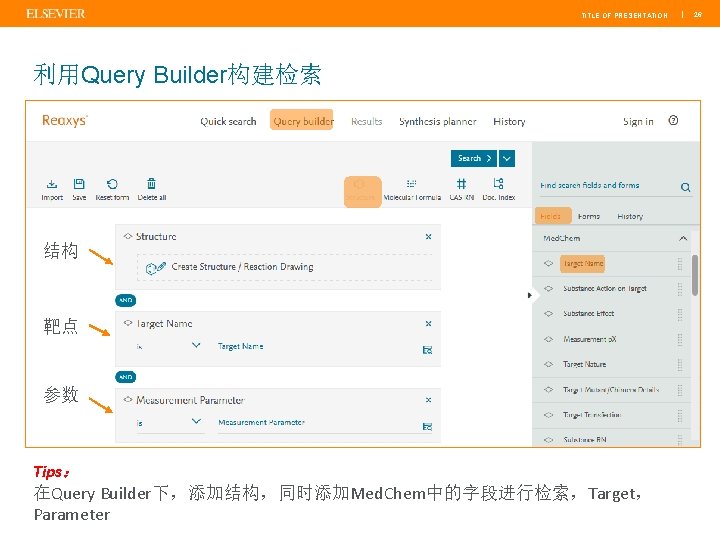Select Substance Action on Target field
This screenshot has width=720, height=540.
605,288
